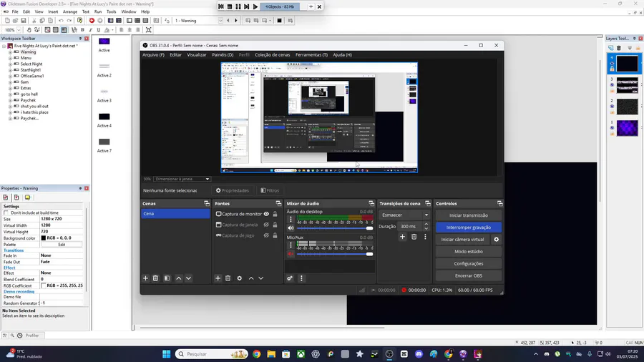Rewind the Fusion run toolbar
Viewport: 644px width, 362px height.
pos(221,6)
